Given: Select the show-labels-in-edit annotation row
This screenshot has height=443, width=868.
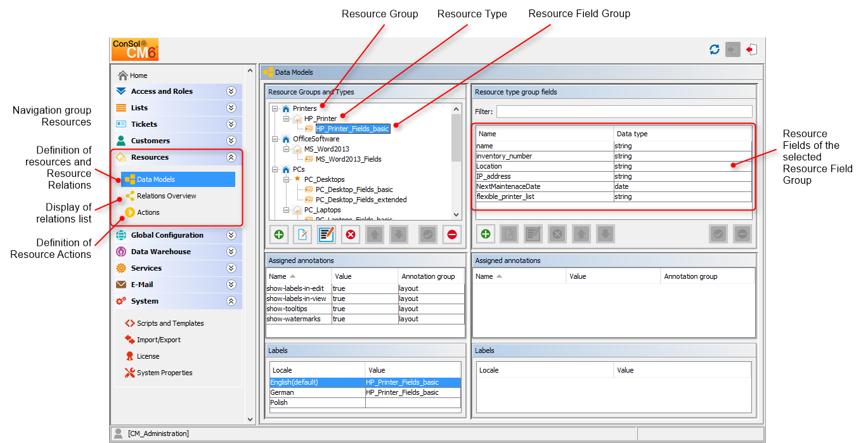Looking at the screenshot, I should (365, 288).
